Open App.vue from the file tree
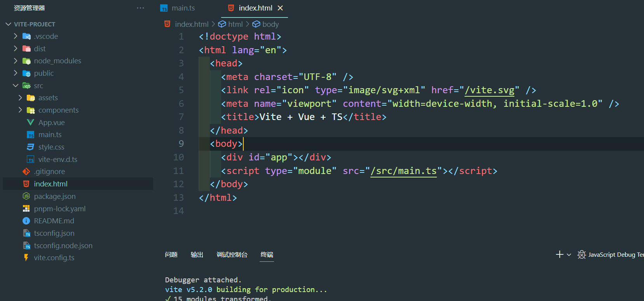This screenshot has height=301, width=644. tap(52, 123)
